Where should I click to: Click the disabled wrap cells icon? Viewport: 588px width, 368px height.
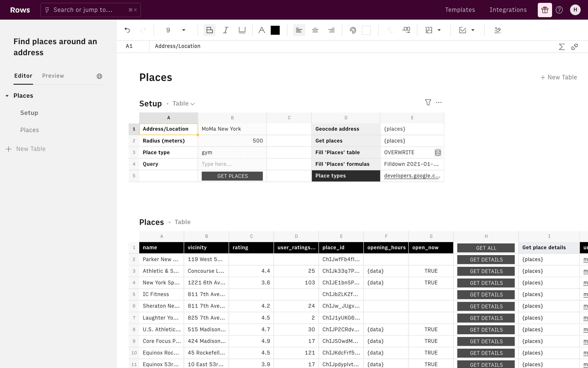[x=390, y=30]
